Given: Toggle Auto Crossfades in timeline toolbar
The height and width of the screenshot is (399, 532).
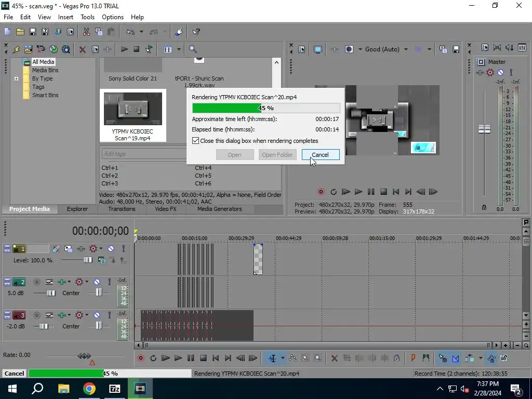Looking at the screenshot, I should (x=456, y=358).
